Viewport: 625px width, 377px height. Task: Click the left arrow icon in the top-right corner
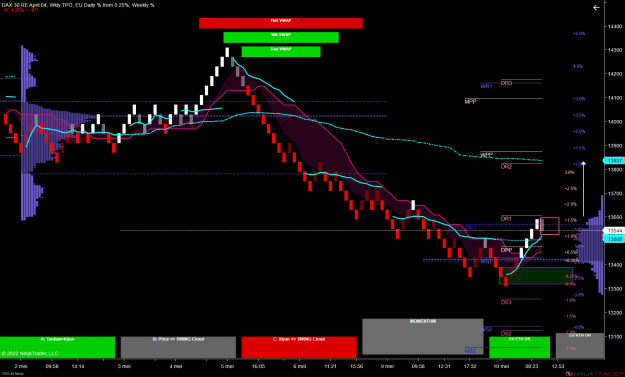coord(596,7)
